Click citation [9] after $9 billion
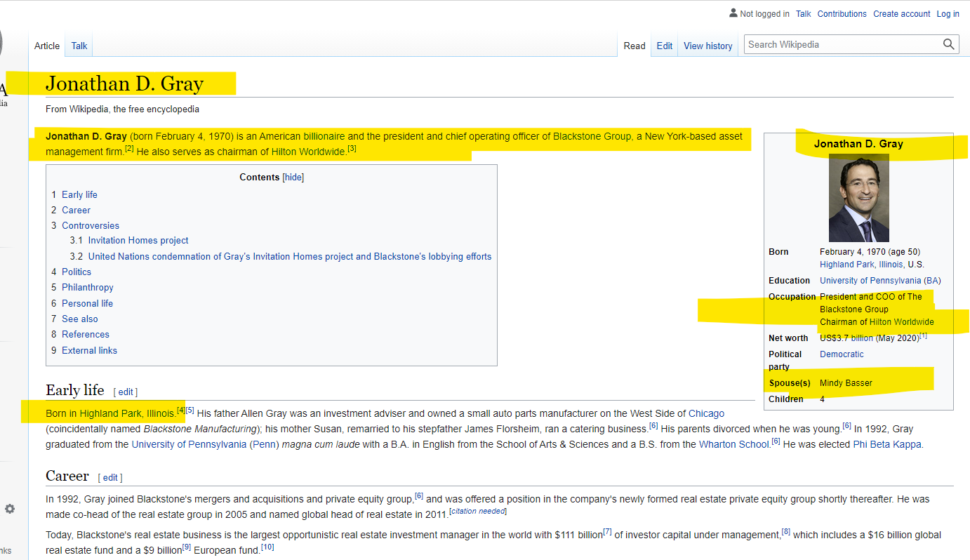This screenshot has height=560, width=970. coord(187,547)
